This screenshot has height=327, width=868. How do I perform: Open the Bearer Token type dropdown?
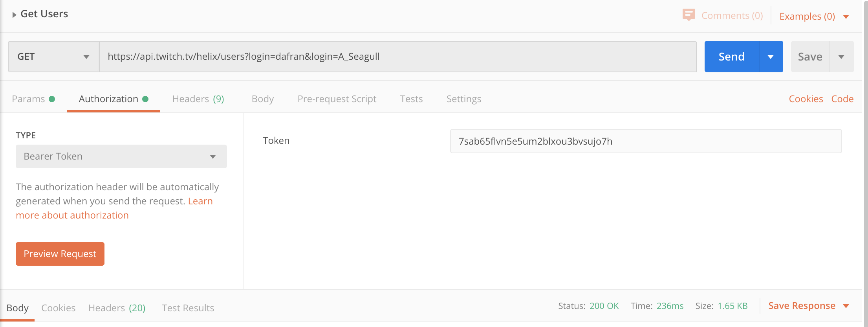[121, 156]
